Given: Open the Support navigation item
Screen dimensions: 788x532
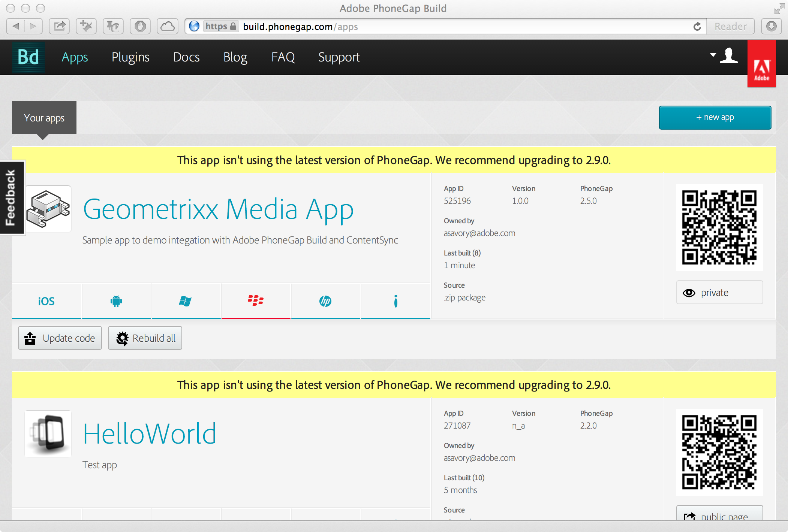Looking at the screenshot, I should [x=339, y=57].
